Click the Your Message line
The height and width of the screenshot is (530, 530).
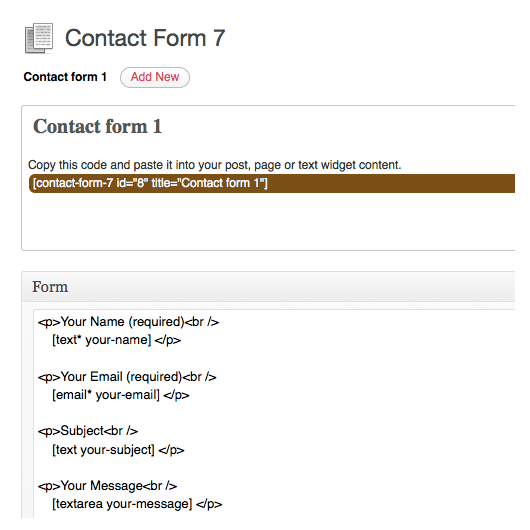107,486
